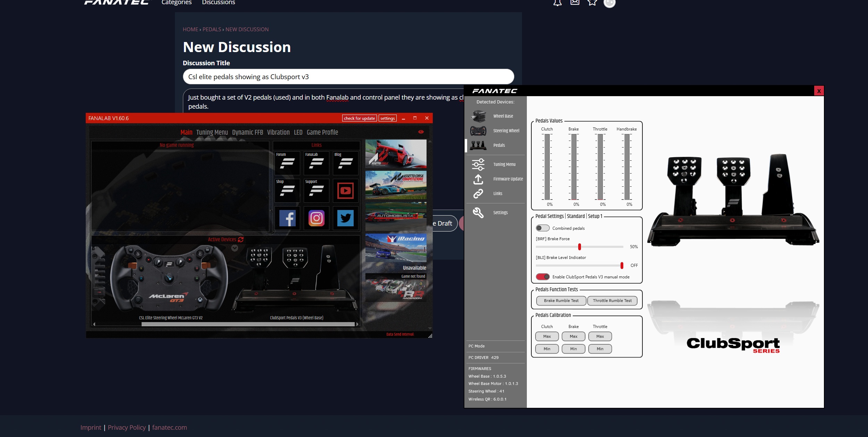
Task: Click the discussion body text area
Action: pyautogui.click(x=323, y=101)
